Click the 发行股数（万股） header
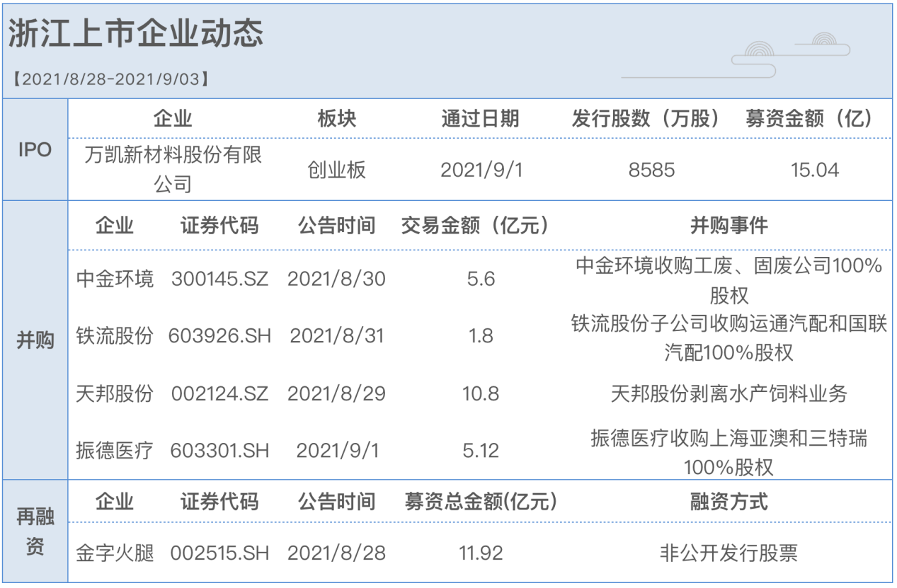The width and height of the screenshot is (897, 588). click(x=645, y=118)
